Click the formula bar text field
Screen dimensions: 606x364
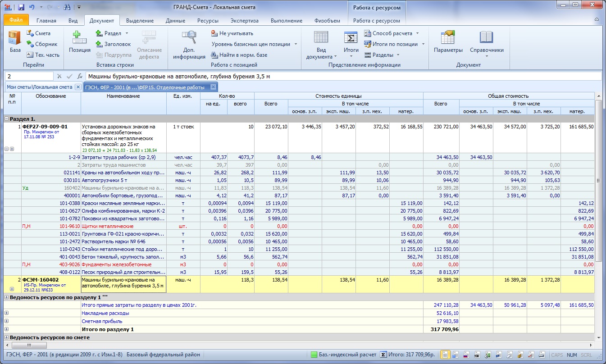343,77
